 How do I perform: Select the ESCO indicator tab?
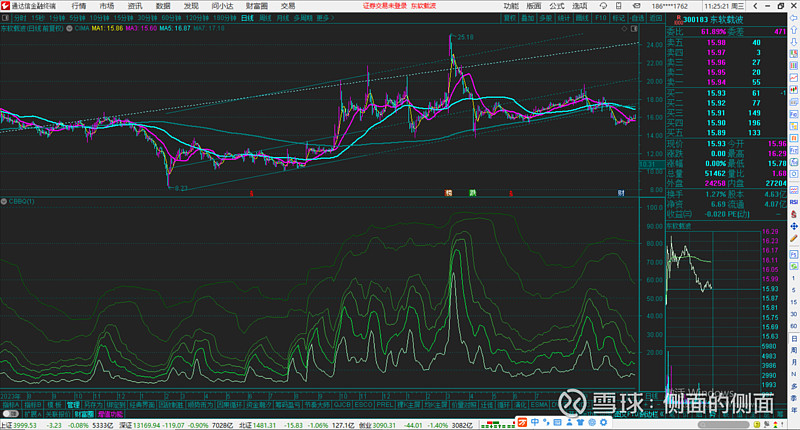(364, 404)
